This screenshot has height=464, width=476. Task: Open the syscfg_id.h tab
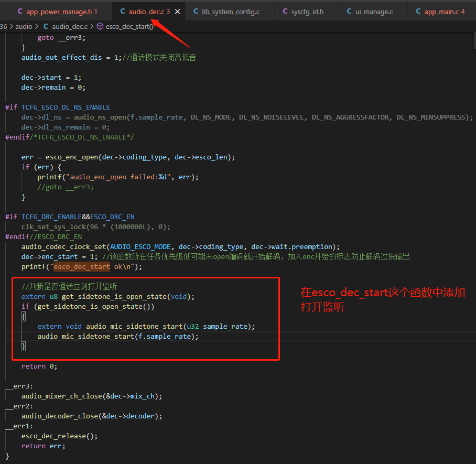(x=306, y=12)
